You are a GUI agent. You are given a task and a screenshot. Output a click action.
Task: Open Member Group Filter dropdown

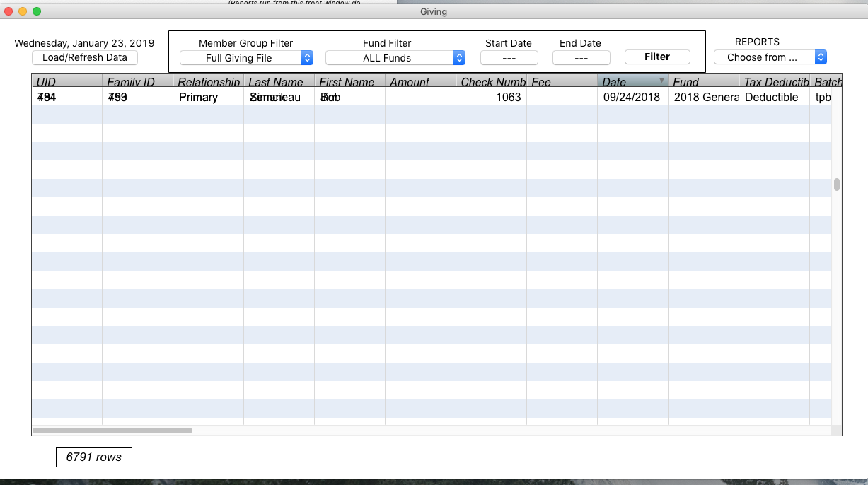pos(246,58)
